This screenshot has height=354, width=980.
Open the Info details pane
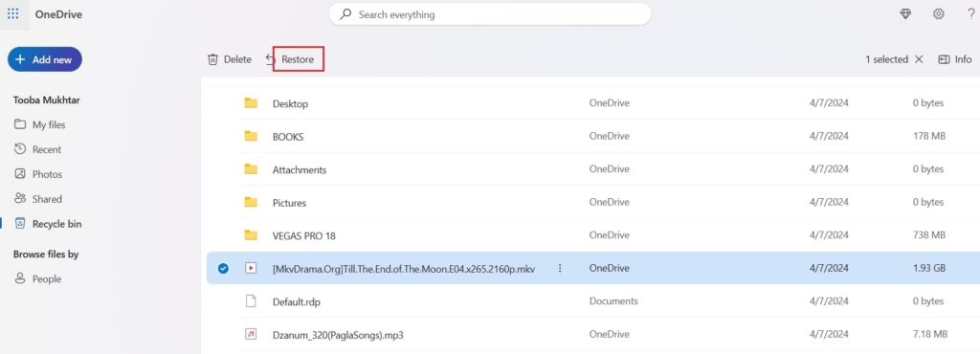[954, 59]
